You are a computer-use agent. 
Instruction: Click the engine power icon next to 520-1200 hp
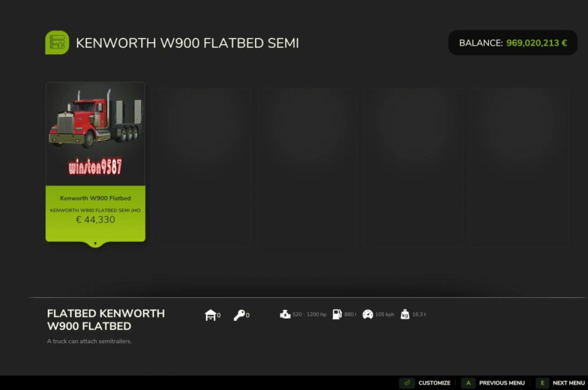[286, 314]
